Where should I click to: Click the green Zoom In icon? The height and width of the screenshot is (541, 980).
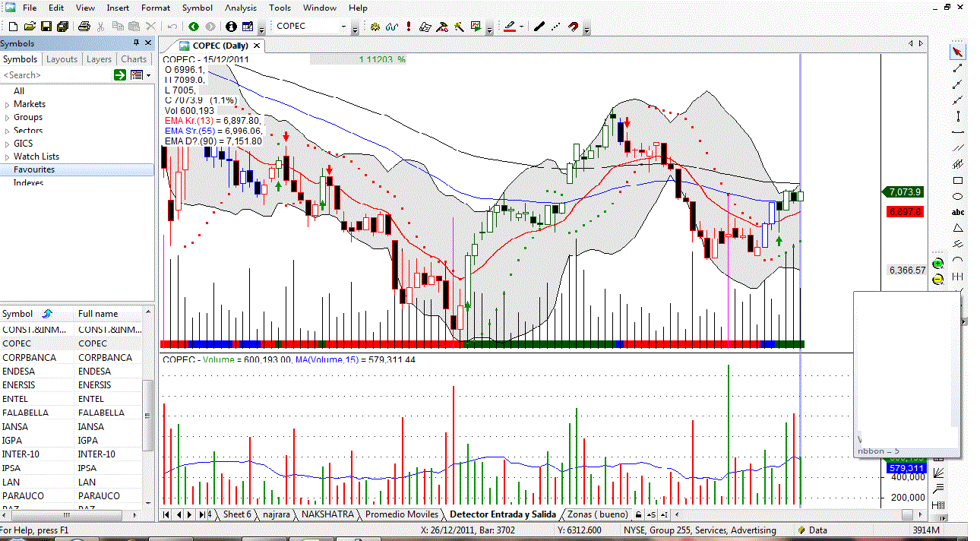[x=937, y=263]
